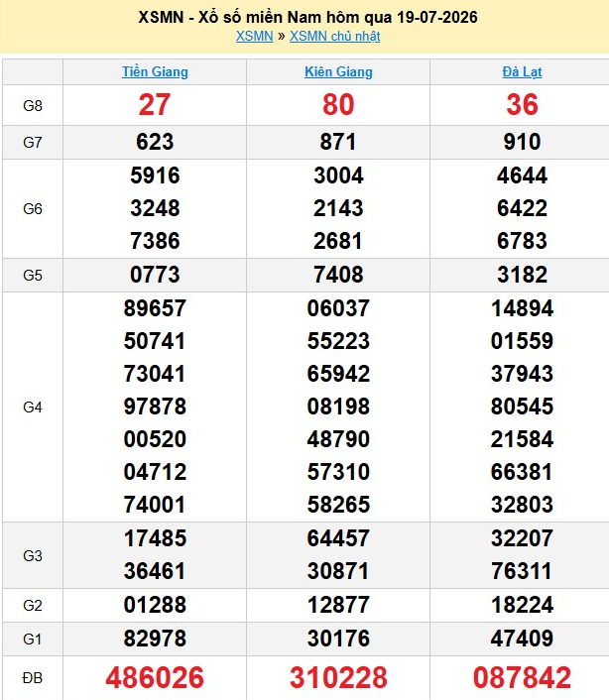Click Tiền Giang G3 result 17485

(x=155, y=538)
